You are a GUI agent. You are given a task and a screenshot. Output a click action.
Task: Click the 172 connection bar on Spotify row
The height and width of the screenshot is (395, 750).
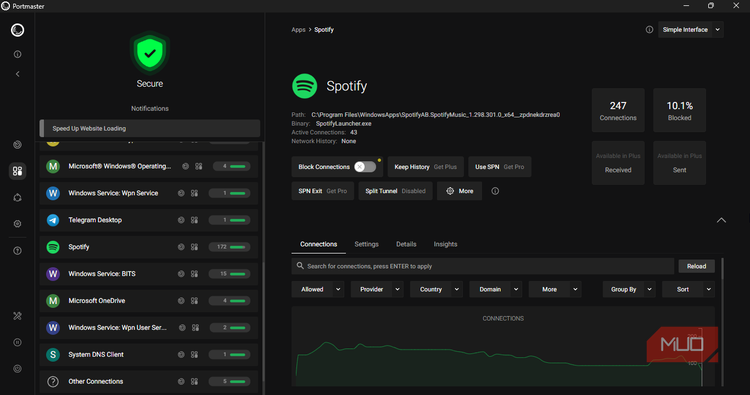[229, 247]
